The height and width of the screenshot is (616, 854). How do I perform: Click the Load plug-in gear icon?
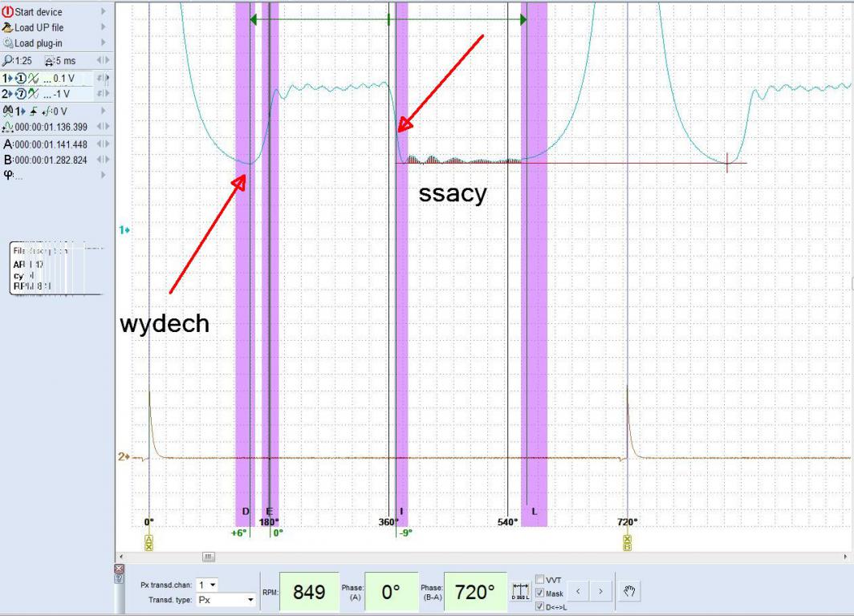point(8,43)
